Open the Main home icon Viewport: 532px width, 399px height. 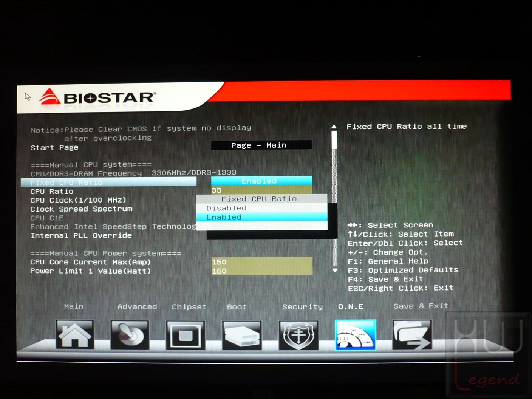pyautogui.click(x=75, y=335)
